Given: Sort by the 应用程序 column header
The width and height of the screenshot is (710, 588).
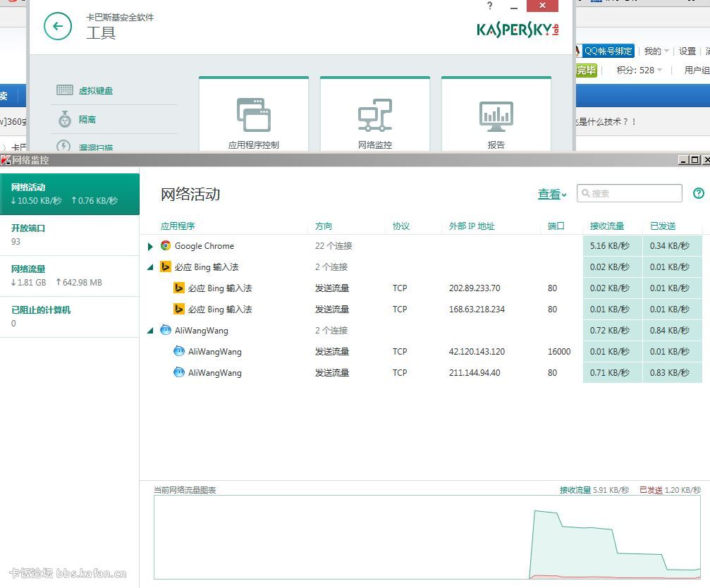Looking at the screenshot, I should pos(178,226).
